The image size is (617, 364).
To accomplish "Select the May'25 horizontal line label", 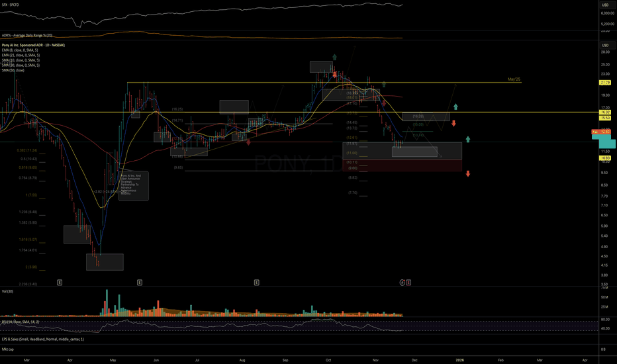I will [514, 79].
